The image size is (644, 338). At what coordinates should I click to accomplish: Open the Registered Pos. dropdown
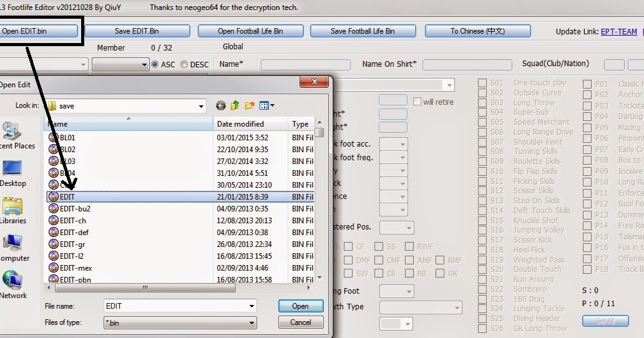pyautogui.click(x=396, y=227)
